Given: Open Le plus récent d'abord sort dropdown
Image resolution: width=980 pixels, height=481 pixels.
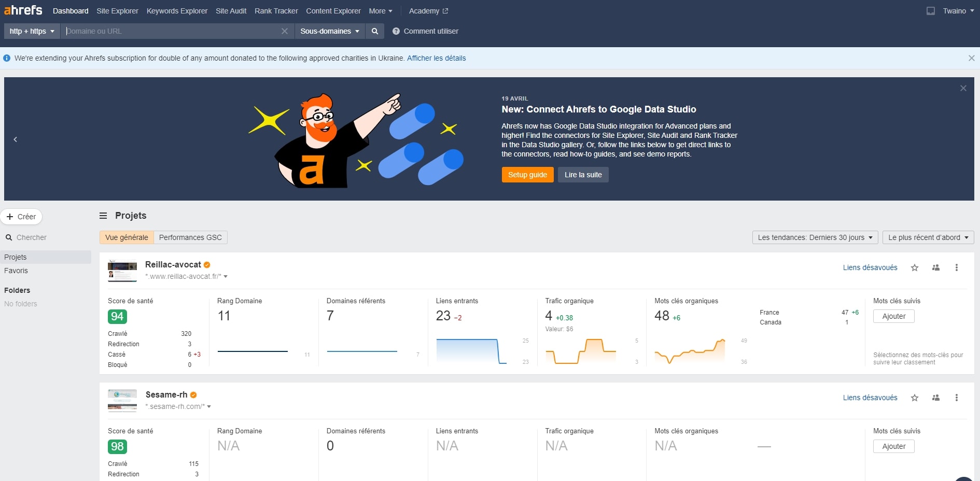Looking at the screenshot, I should (x=928, y=237).
